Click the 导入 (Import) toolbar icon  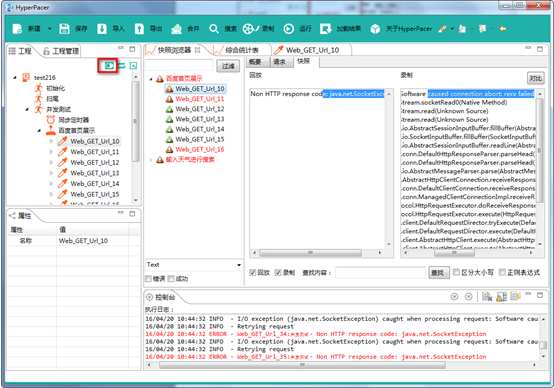pos(102,29)
